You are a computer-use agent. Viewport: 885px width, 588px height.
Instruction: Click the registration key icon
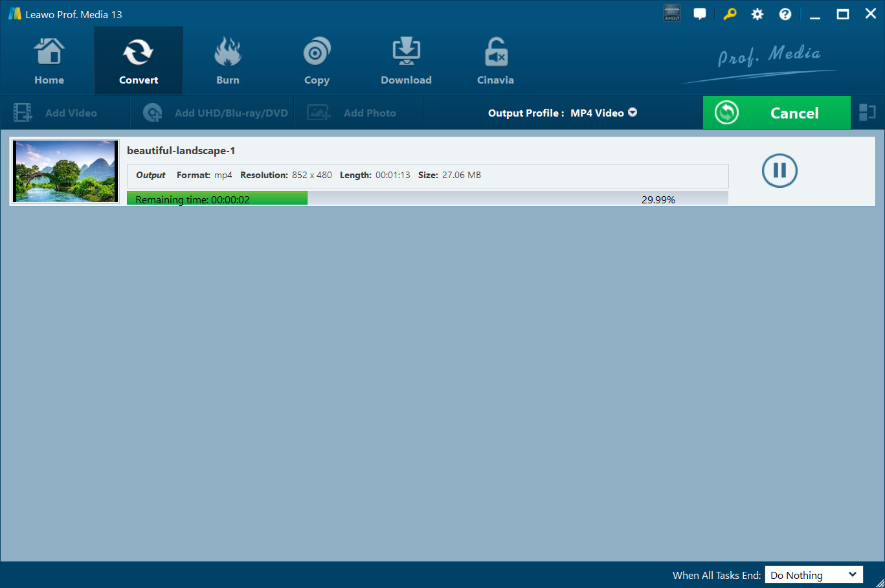pyautogui.click(x=730, y=14)
